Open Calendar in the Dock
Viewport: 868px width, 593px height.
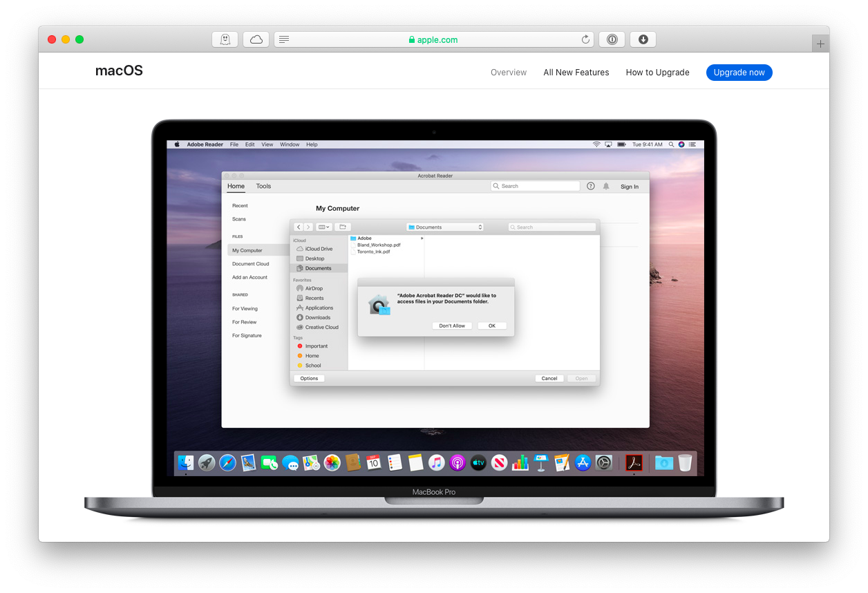click(x=374, y=462)
